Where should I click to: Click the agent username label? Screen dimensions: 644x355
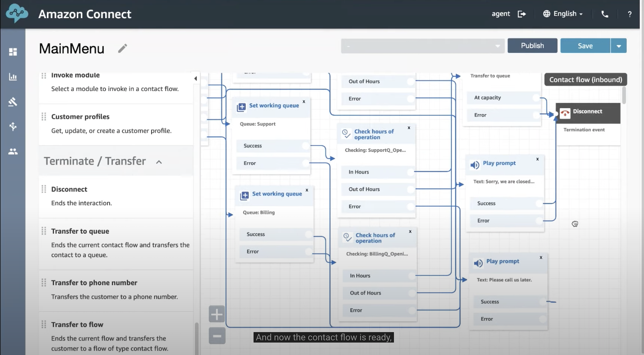click(x=501, y=14)
